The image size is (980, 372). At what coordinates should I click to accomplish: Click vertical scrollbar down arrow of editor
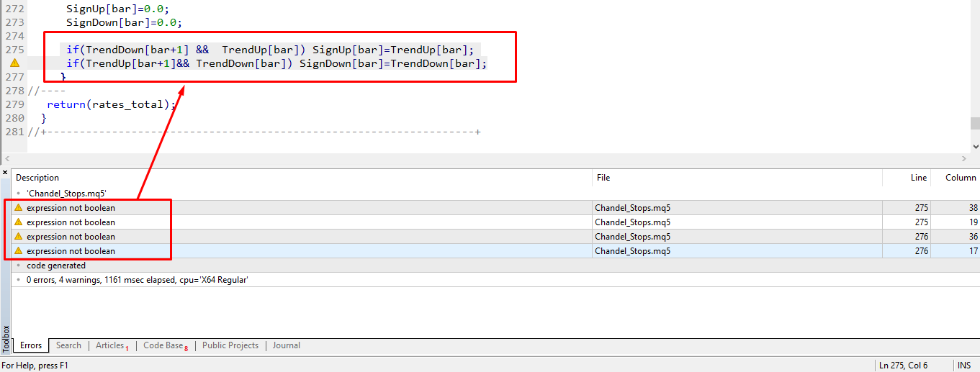click(975, 146)
